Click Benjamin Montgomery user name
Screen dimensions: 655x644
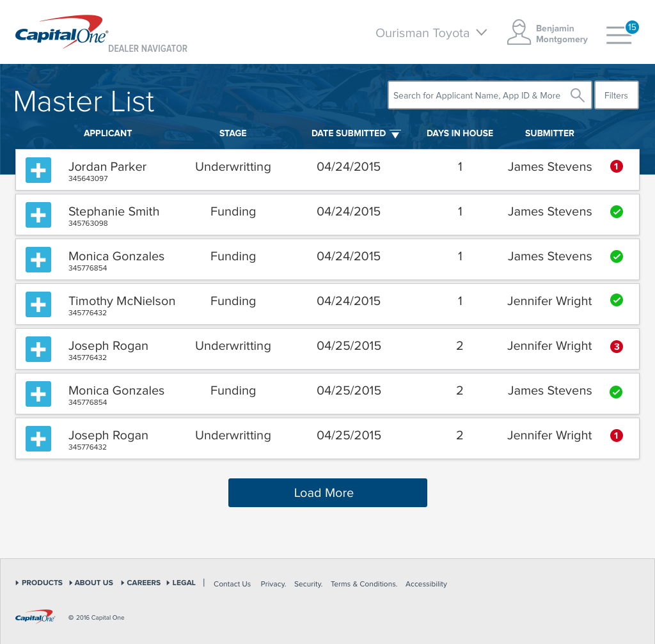pos(562,34)
